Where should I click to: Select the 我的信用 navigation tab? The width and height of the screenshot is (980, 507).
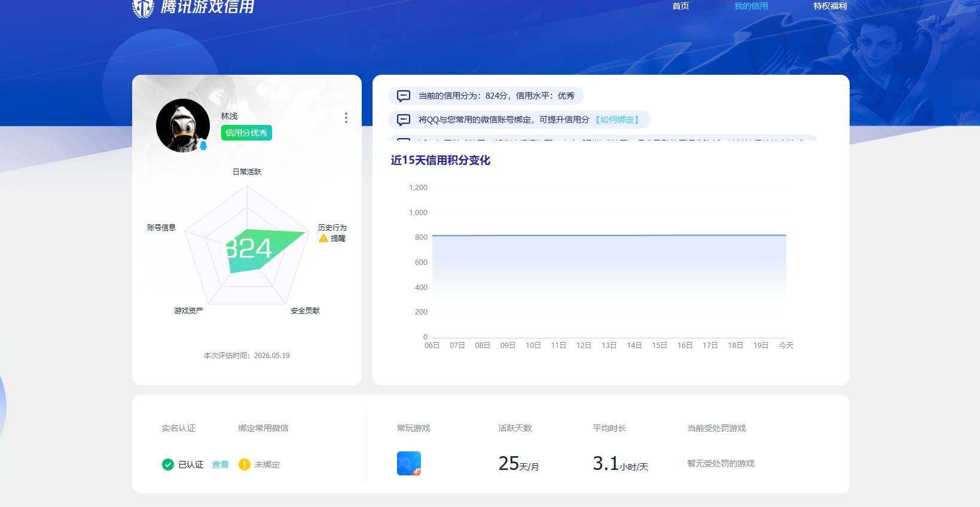[751, 6]
